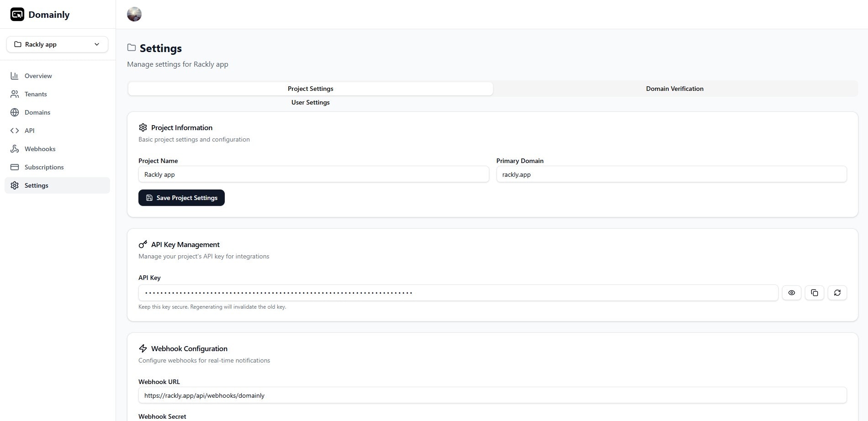Click Save Project Settings button
This screenshot has height=421, width=868.
(x=181, y=198)
